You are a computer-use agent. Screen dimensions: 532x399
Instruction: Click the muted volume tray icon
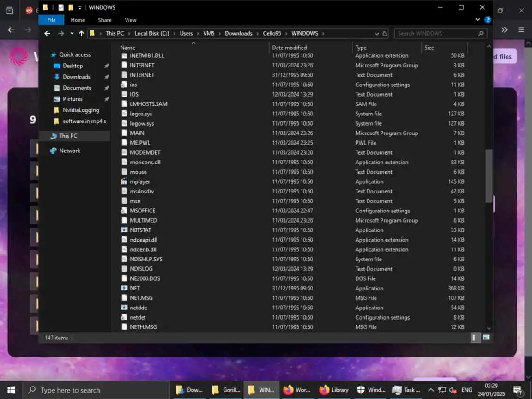pyautogui.click(x=453, y=390)
